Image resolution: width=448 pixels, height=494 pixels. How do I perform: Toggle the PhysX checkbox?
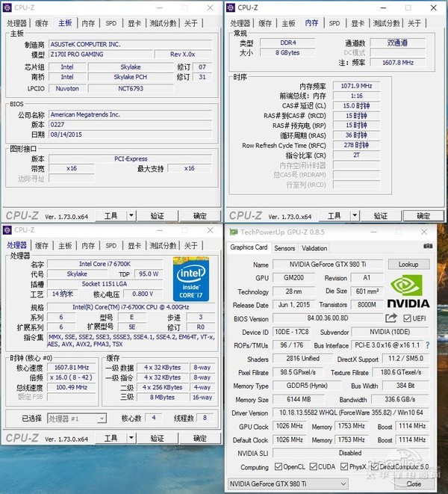pyautogui.click(x=344, y=466)
